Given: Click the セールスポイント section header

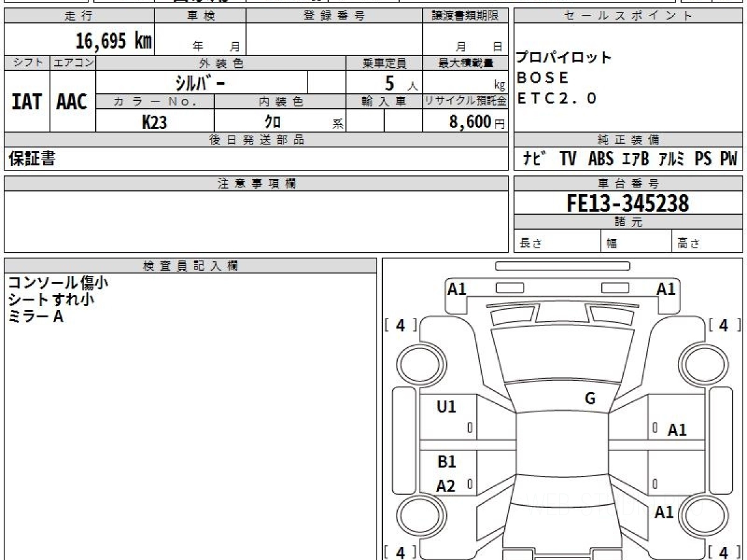Looking at the screenshot, I should (x=628, y=16).
